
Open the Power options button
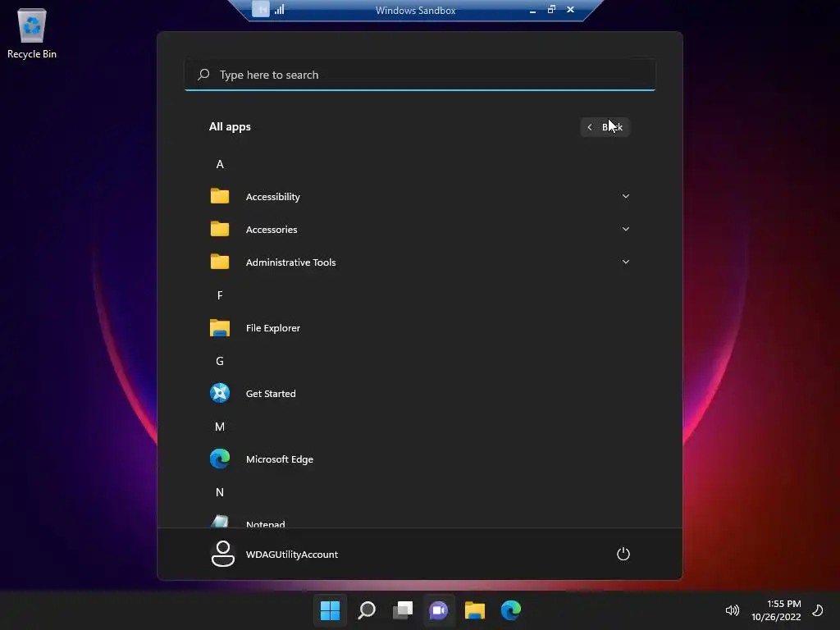click(x=623, y=554)
